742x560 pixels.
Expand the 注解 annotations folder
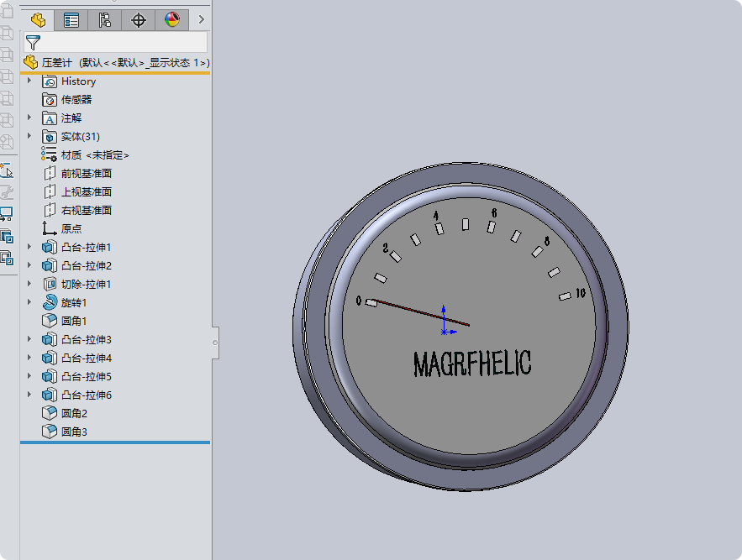(x=29, y=118)
